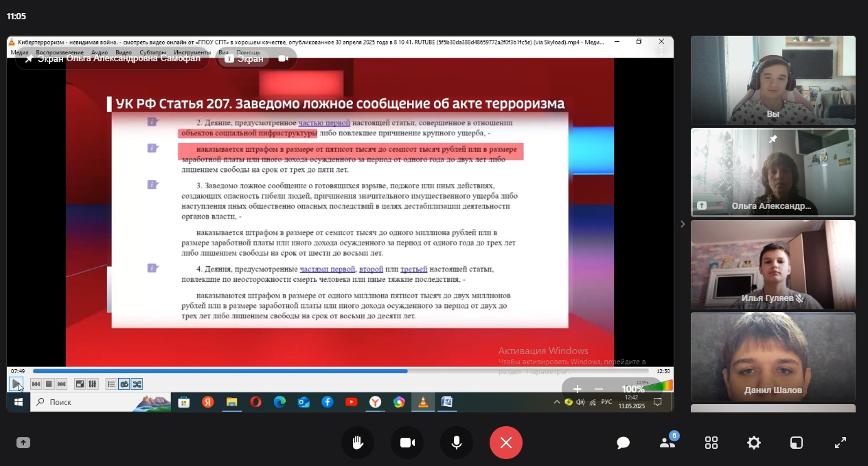Open VLC Воспроизведение menu
The width and height of the screenshot is (868, 466).
(60, 52)
